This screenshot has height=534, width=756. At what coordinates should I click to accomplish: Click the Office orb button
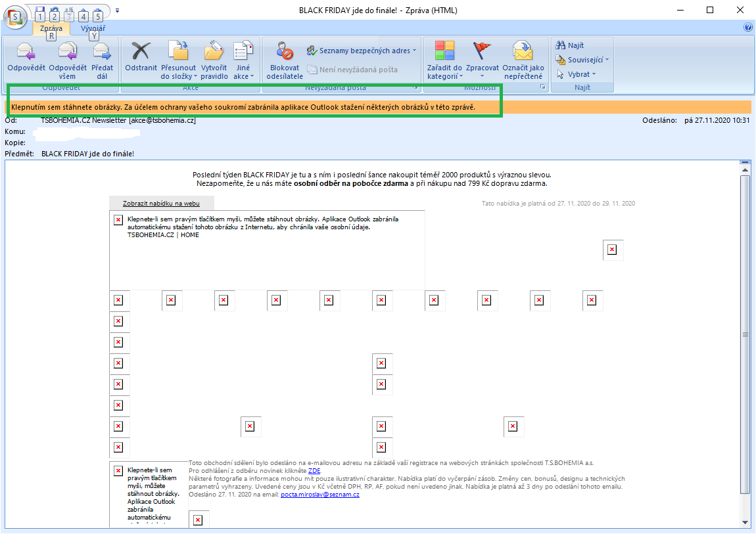pyautogui.click(x=15, y=18)
